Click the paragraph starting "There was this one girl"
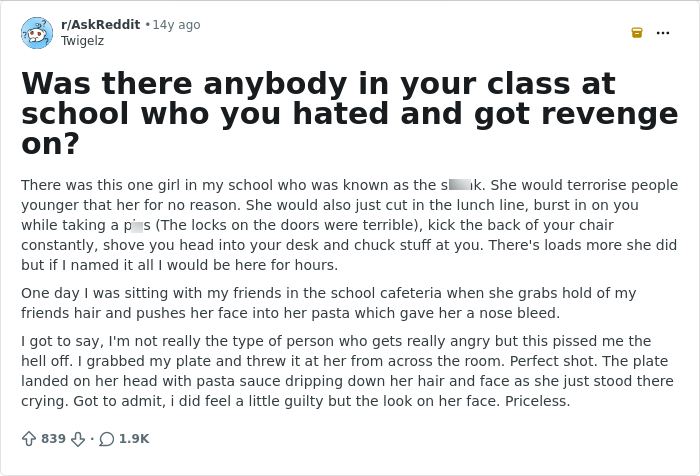 click(x=349, y=225)
